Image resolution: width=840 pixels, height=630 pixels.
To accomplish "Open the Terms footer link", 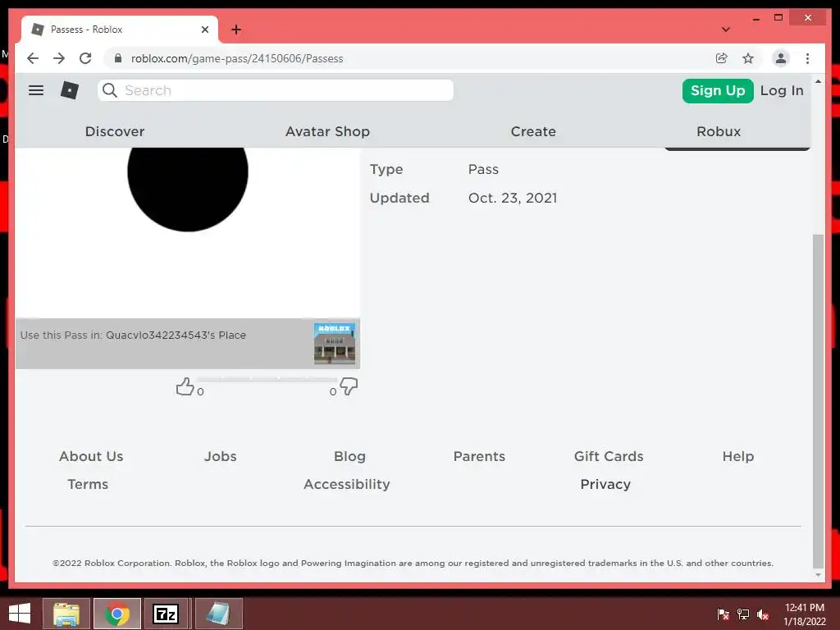I will 88,484.
